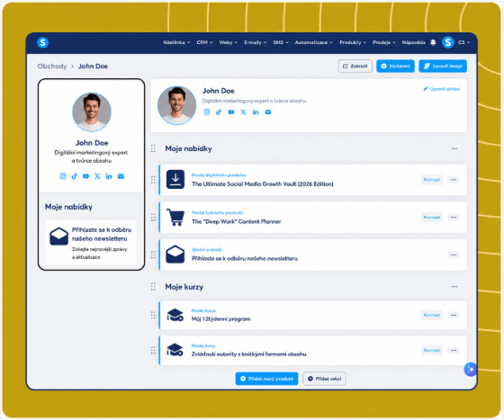Open Nastavení settings button

point(395,67)
